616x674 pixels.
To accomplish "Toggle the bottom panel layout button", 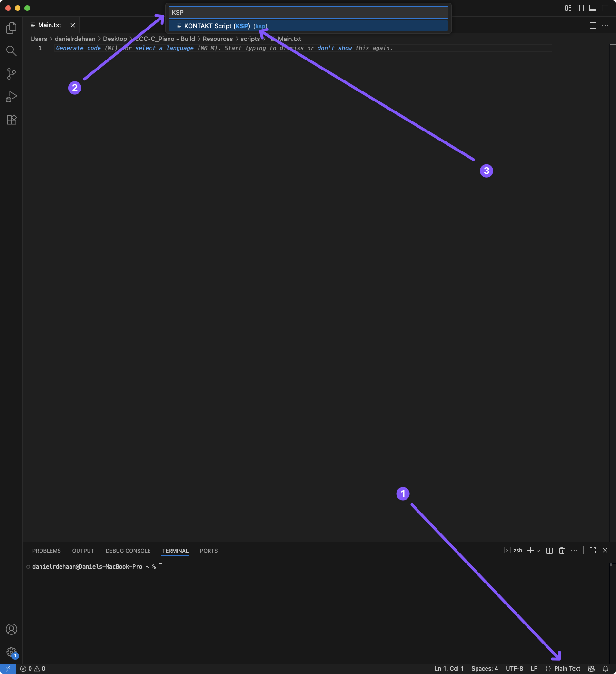I will pyautogui.click(x=593, y=8).
